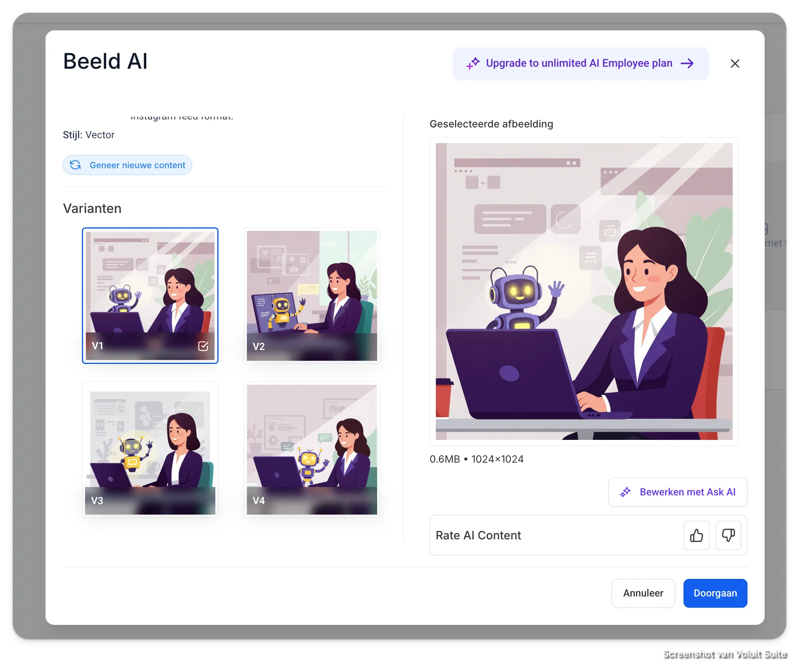Click the sparkle icon on the Ask AI button
Viewport: 799px width, 672px height.
click(x=625, y=492)
